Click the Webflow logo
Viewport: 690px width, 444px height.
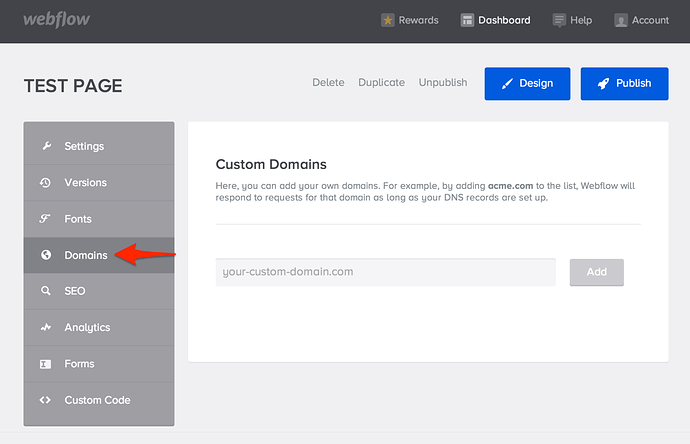(x=56, y=20)
